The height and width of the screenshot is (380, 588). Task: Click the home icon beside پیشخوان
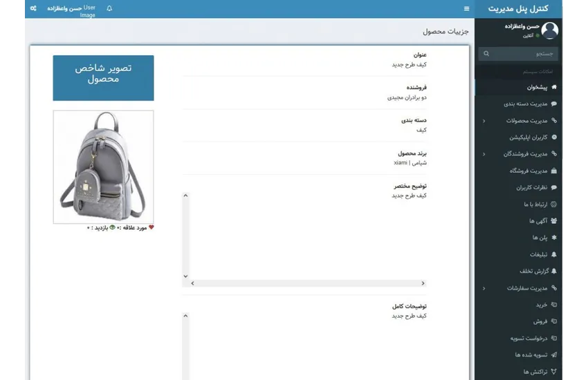coord(554,87)
